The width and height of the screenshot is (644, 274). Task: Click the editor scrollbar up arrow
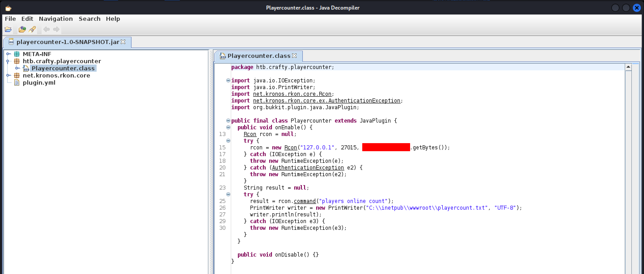[x=628, y=67]
